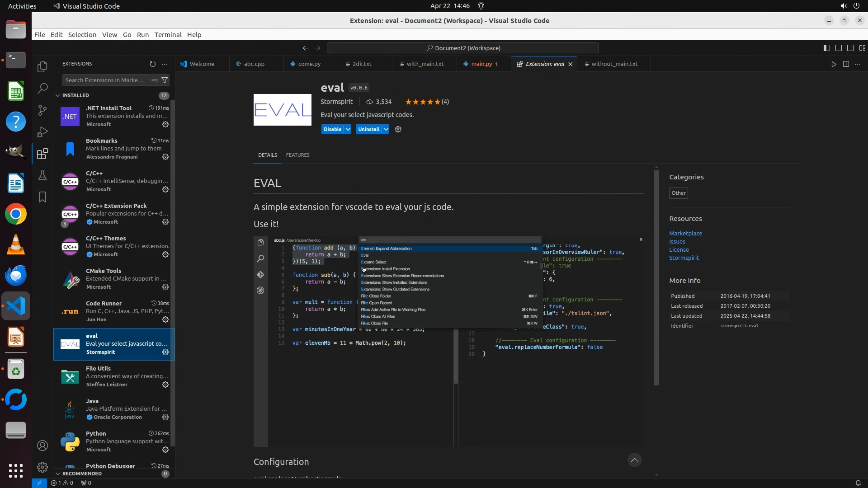Toggle secondary side bar layout button
The width and height of the screenshot is (868, 488).
click(x=850, y=48)
